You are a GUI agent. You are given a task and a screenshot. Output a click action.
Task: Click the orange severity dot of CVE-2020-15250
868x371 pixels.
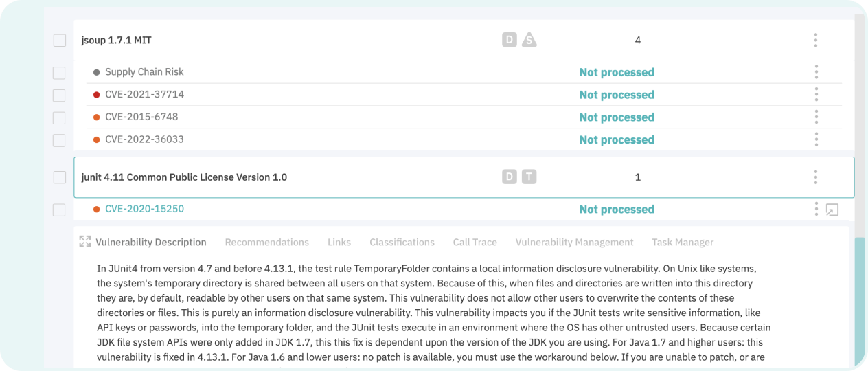point(97,210)
